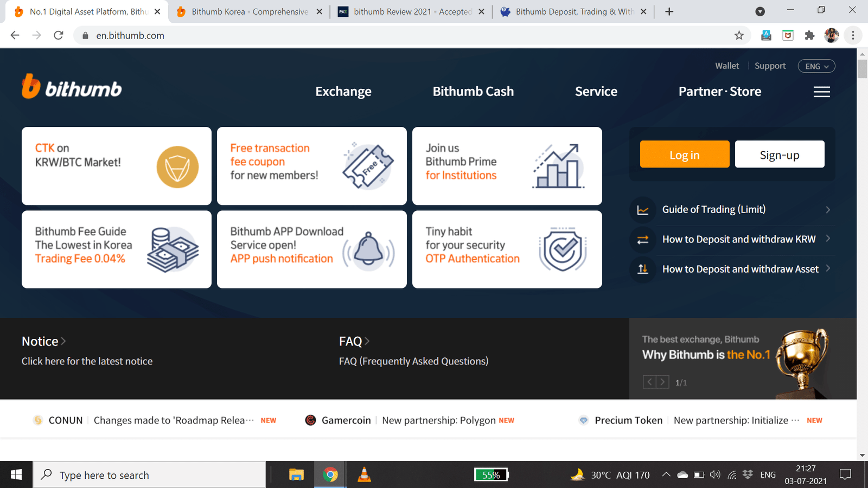
Task: Open the Windows Start menu
Action: tap(16, 475)
